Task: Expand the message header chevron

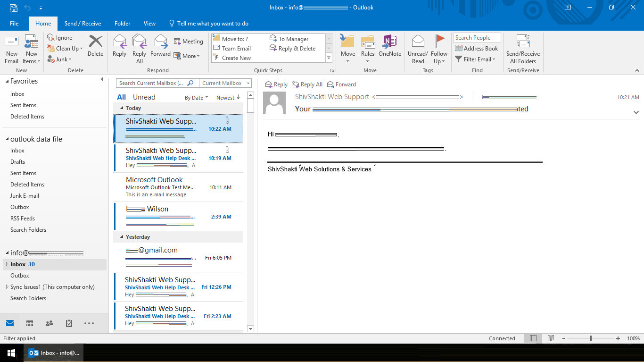Action: [636, 112]
